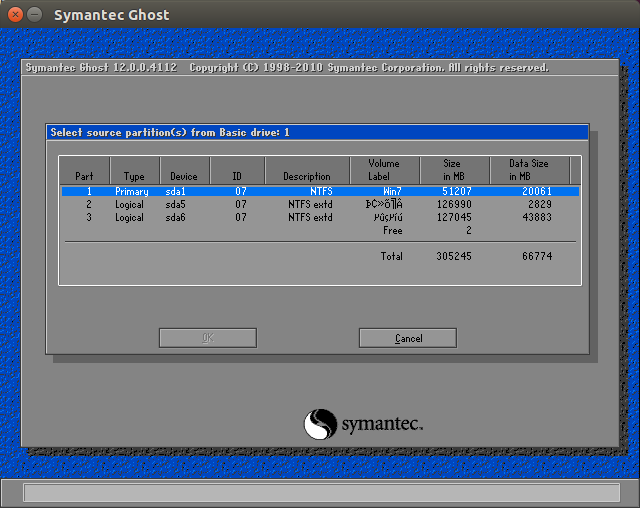Viewport: 640px width, 508px height.
Task: Click the Total size 305245
Action: click(454, 256)
